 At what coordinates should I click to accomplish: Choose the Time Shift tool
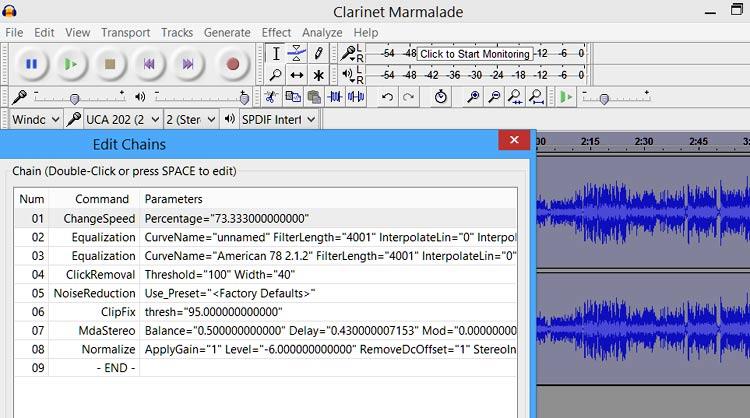click(297, 75)
